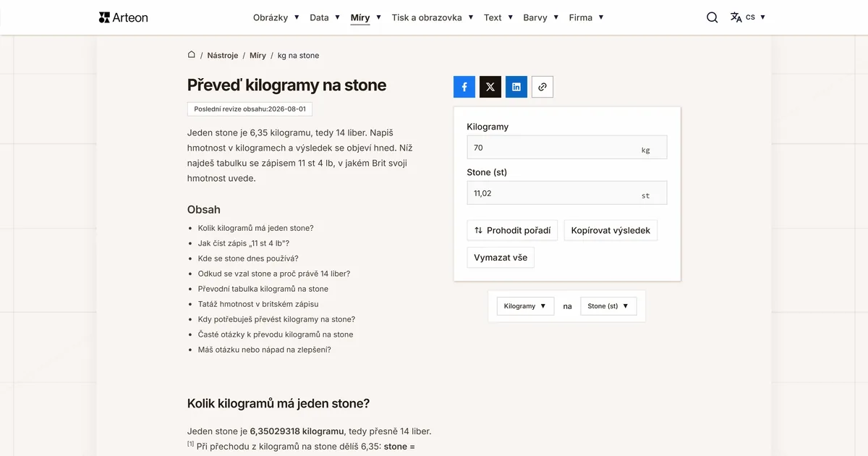The height and width of the screenshot is (456, 868).
Task: Select heading Převeď kilogramy na stone
Action: tap(286, 85)
